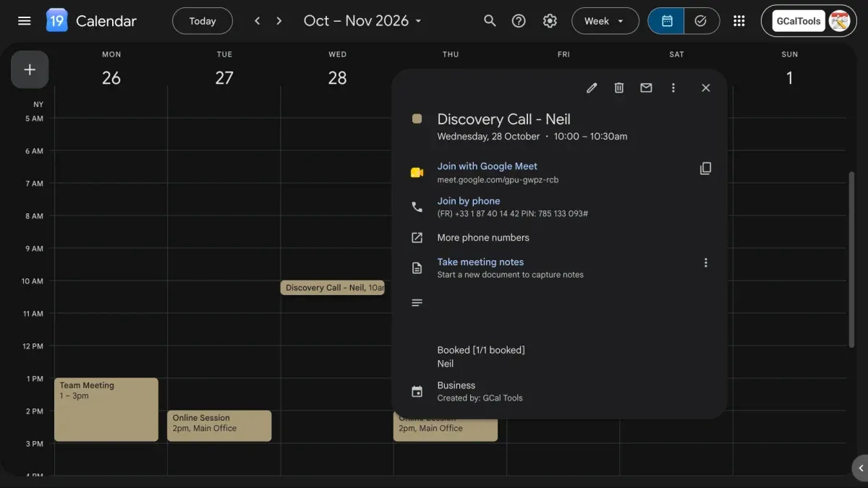Image resolution: width=868 pixels, height=488 pixels.
Task: Click the create event plus button
Action: 30,69
